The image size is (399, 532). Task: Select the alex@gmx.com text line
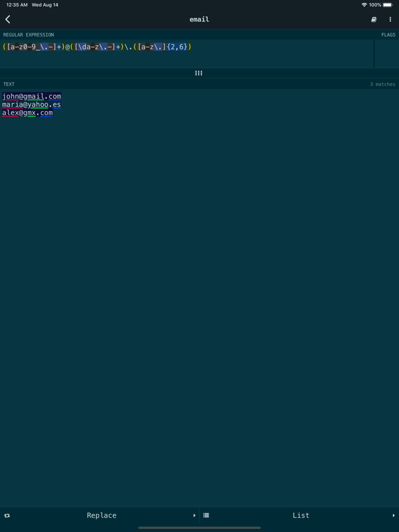(x=27, y=113)
